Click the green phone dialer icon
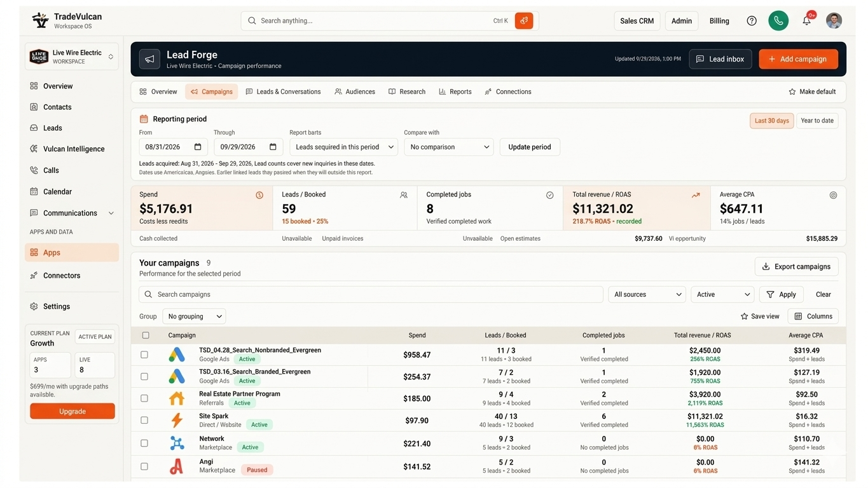Screen dimensions: 868x488 (778, 20)
